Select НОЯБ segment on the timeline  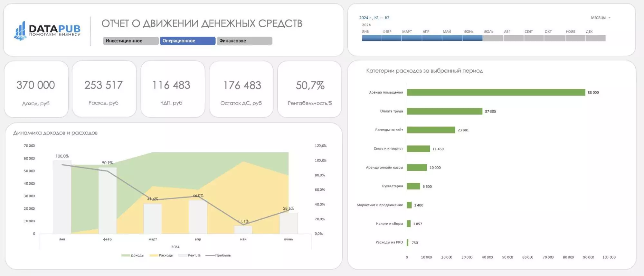(x=575, y=38)
